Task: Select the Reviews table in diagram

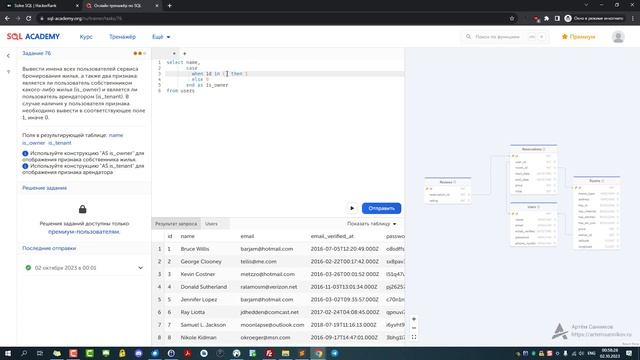Action: point(448,190)
